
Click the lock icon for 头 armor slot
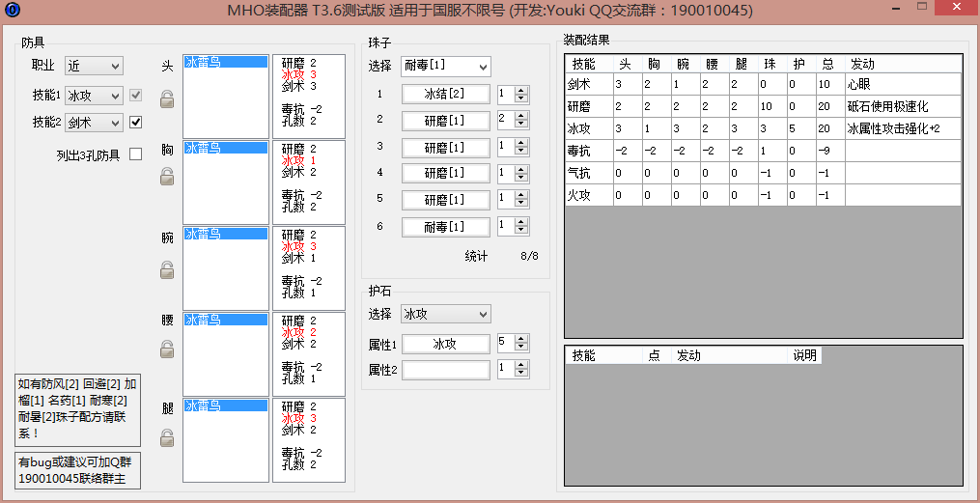[167, 98]
